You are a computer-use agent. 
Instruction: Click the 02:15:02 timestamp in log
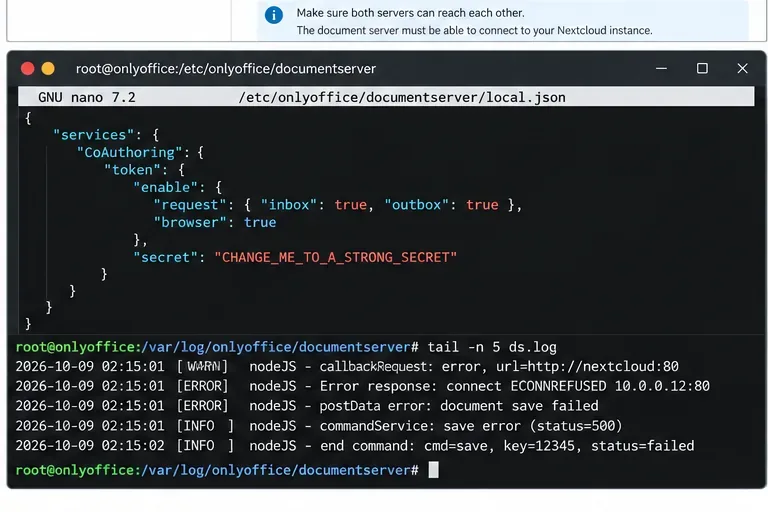pos(133,445)
